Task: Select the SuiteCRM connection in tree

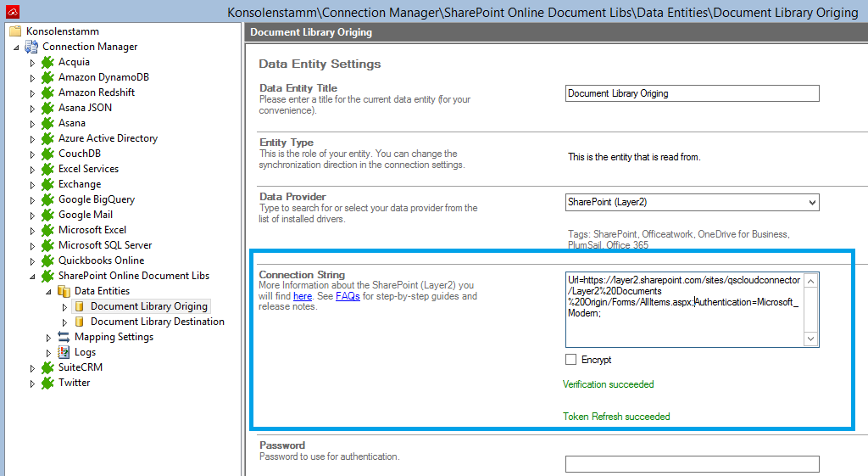Action: pos(81,367)
